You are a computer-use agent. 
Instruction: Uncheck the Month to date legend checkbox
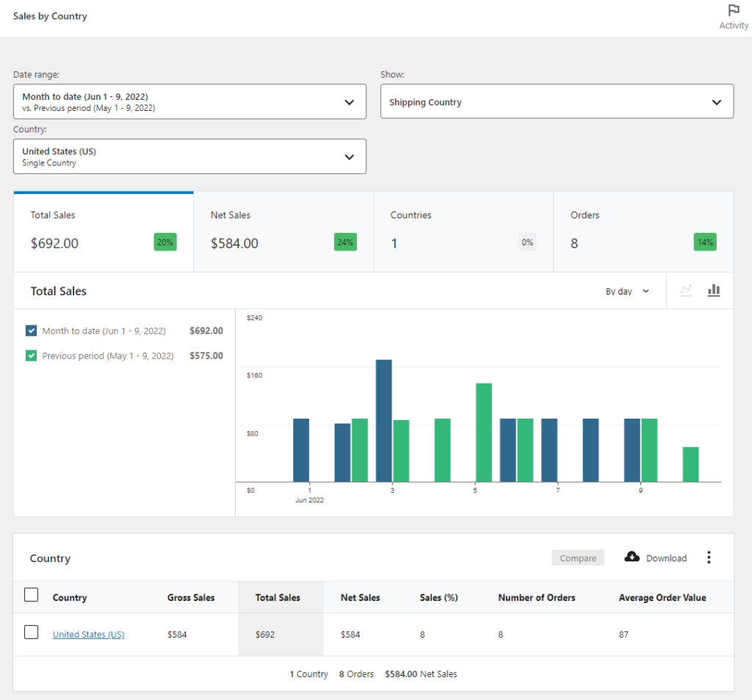point(31,331)
